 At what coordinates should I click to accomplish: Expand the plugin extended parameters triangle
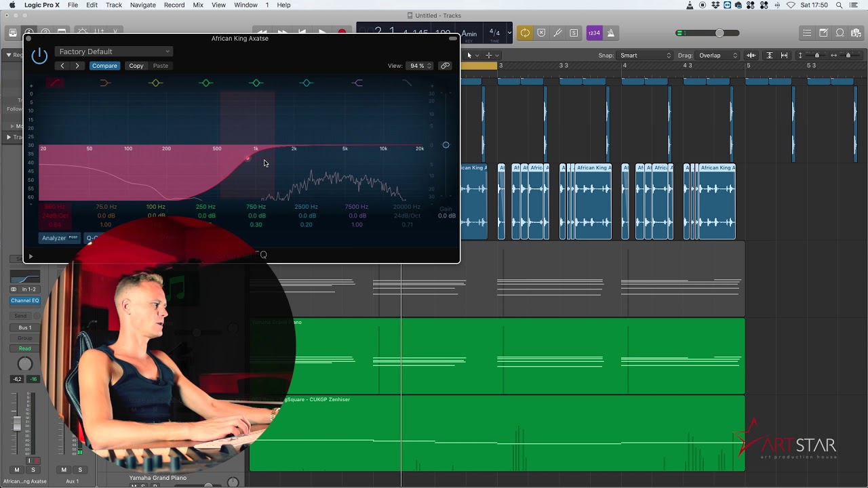[x=31, y=256]
